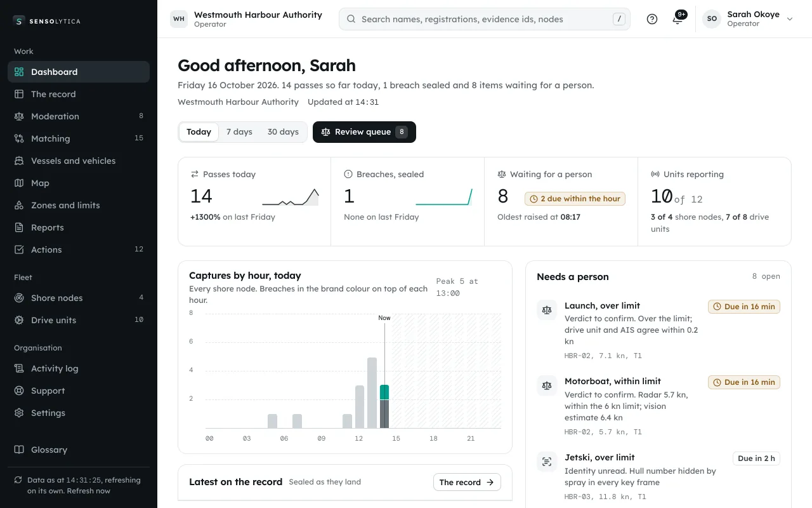Click the Drive units gear icon

[19, 320]
